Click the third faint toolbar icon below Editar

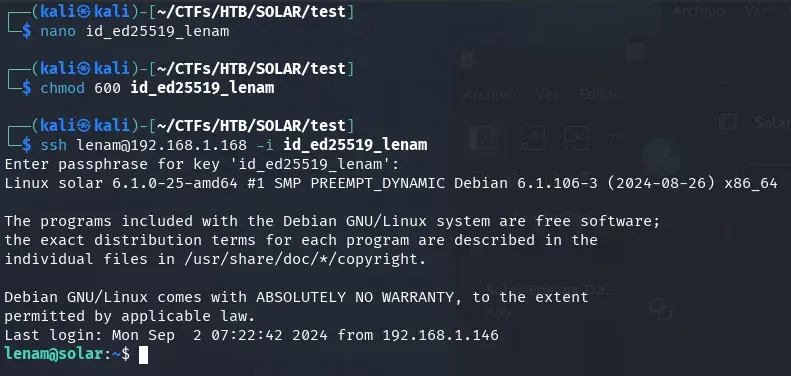pos(576,138)
